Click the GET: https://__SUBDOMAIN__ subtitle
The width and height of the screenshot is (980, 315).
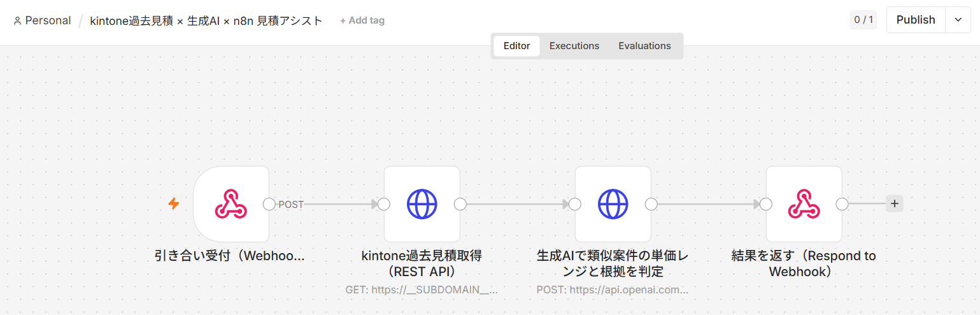pyautogui.click(x=422, y=289)
